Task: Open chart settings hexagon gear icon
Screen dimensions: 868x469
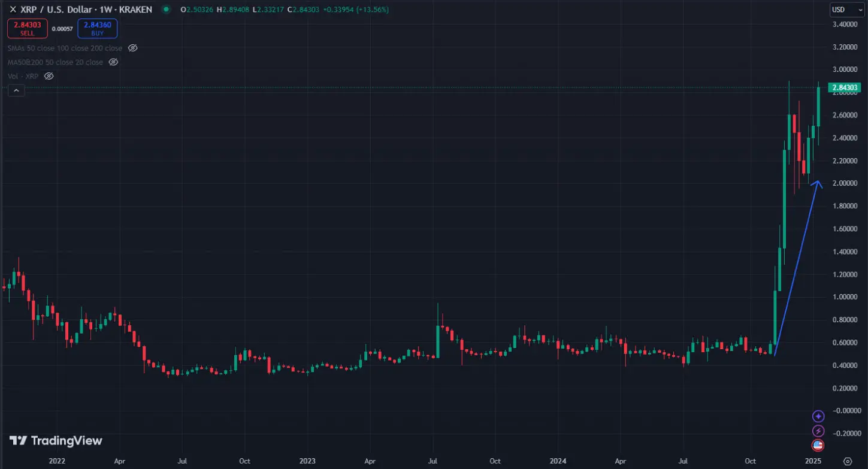Action: 846,461
